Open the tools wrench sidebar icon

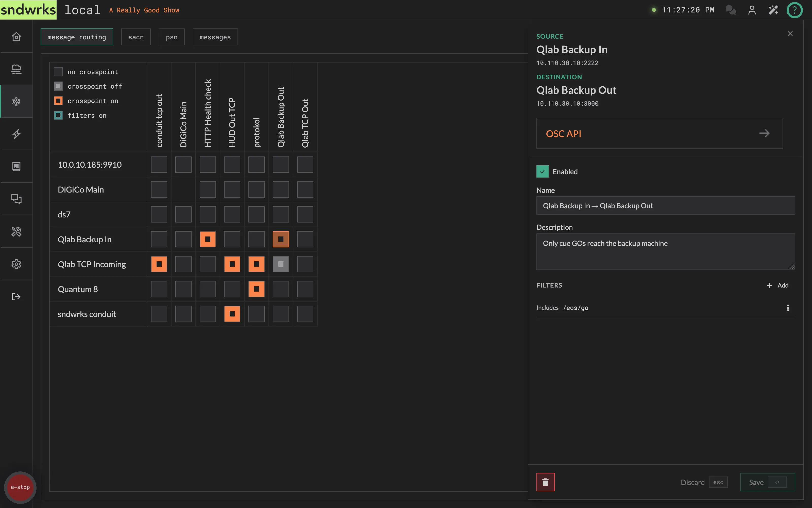click(16, 231)
